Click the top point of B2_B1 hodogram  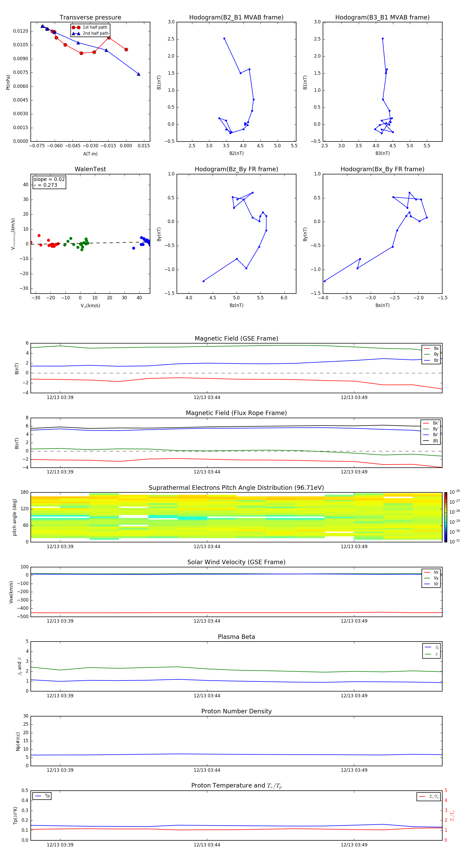tap(224, 39)
